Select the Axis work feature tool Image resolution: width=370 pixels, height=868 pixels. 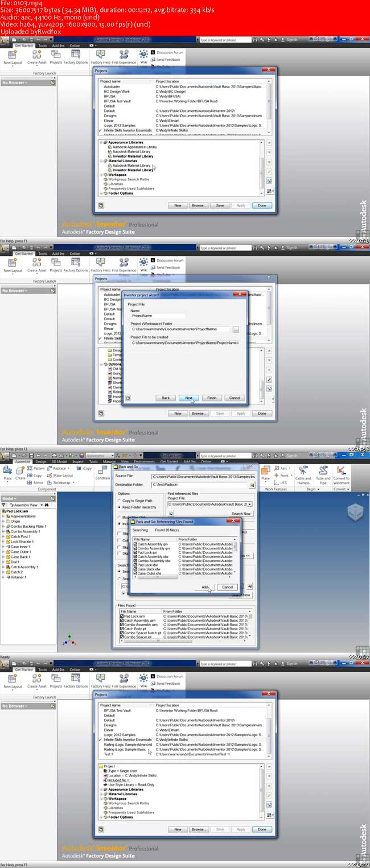(x=282, y=468)
